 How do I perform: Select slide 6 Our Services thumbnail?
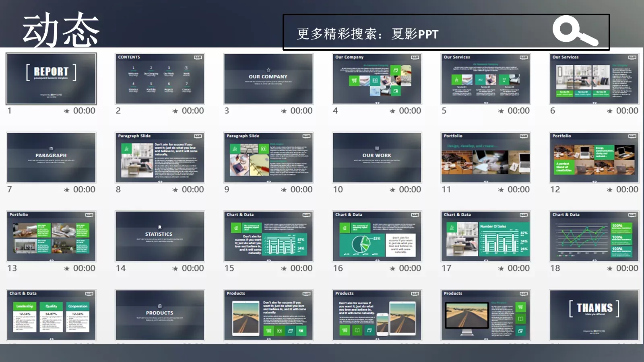click(x=594, y=78)
